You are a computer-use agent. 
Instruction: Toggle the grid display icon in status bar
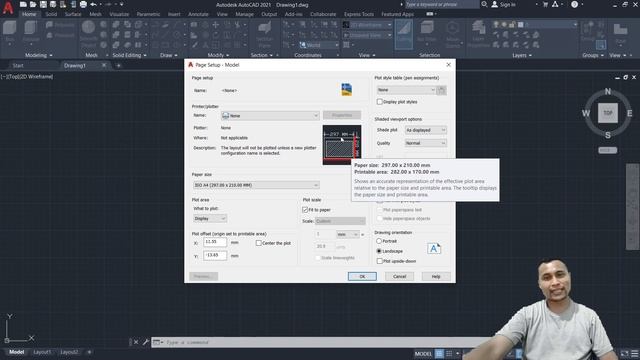click(439, 353)
